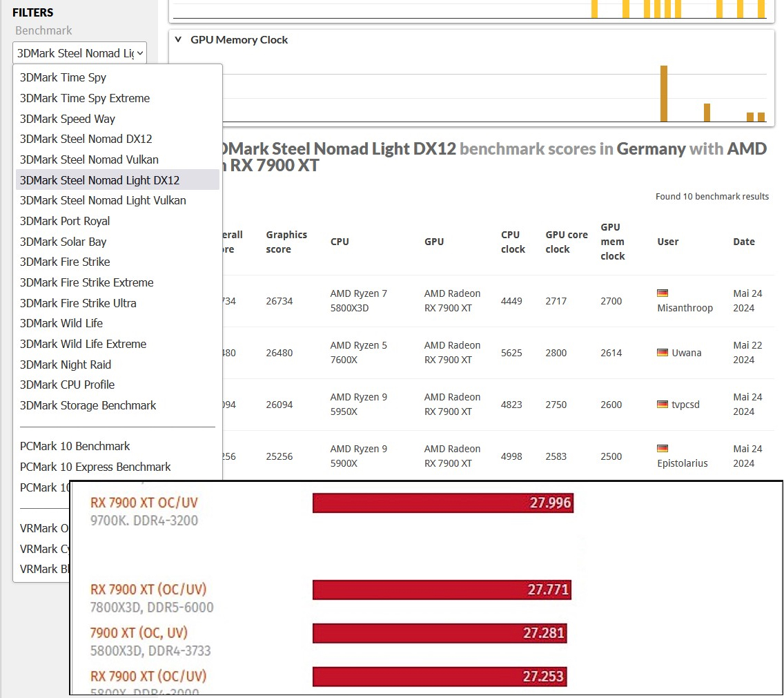Image resolution: width=784 pixels, height=698 pixels.
Task: Select 3DMark Solar Bay benchmark
Action: click(x=63, y=242)
